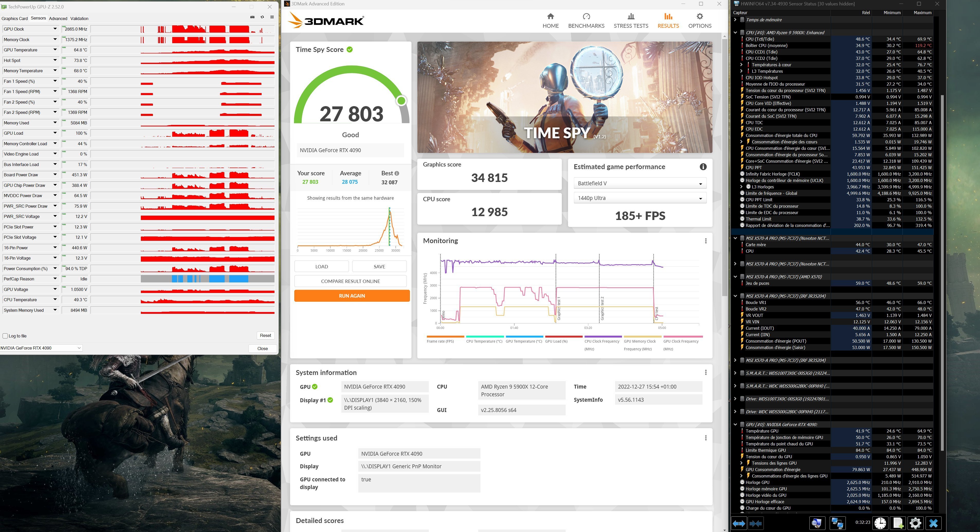Screen dimensions: 980x532
Task: Open the Monitoring panel three-dot menu
Action: [x=706, y=241]
